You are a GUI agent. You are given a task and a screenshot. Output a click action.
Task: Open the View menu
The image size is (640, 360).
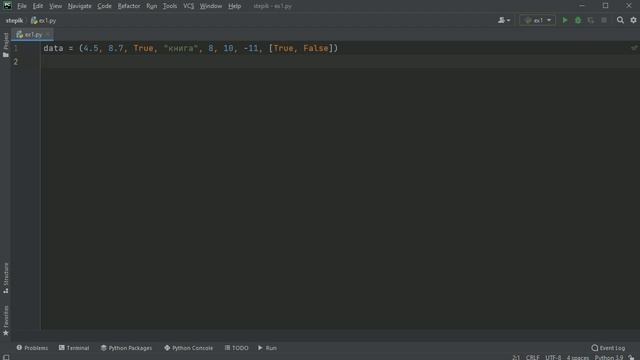56,6
